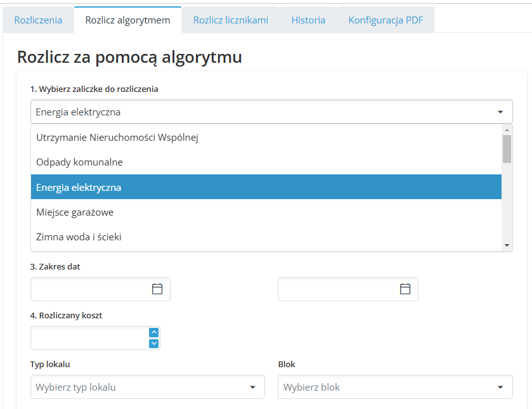Click the start date input field
The image size is (532, 409).
tap(90, 289)
